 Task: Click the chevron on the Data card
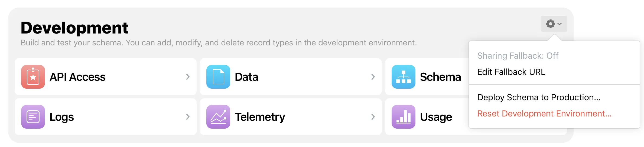click(x=373, y=77)
